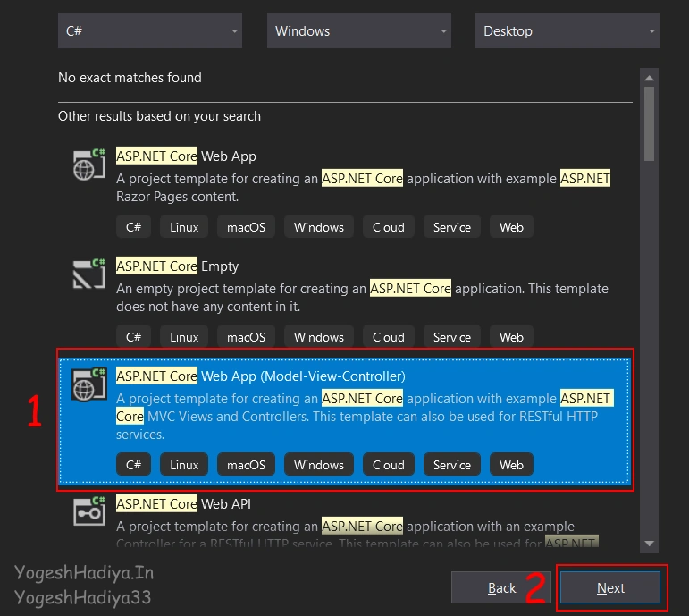Click the ASP.NET Core Web App template icon

pyautogui.click(x=89, y=165)
